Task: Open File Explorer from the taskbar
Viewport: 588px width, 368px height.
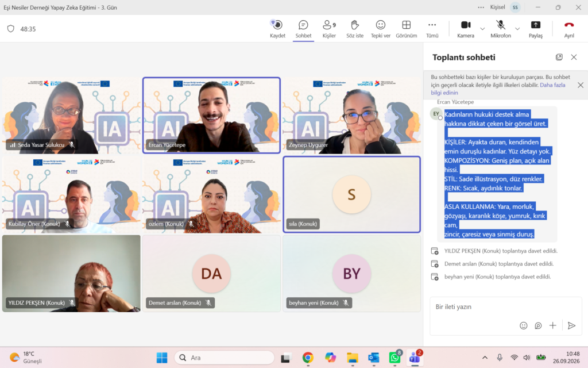Action: (352, 358)
